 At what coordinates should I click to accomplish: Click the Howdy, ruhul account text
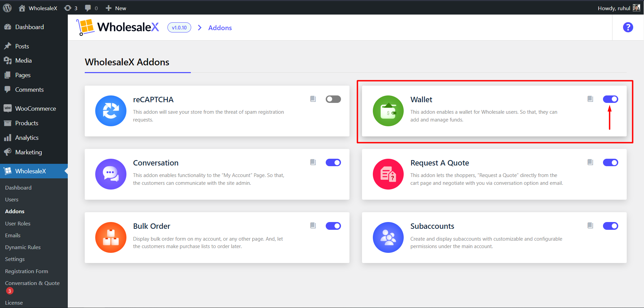[614, 8]
